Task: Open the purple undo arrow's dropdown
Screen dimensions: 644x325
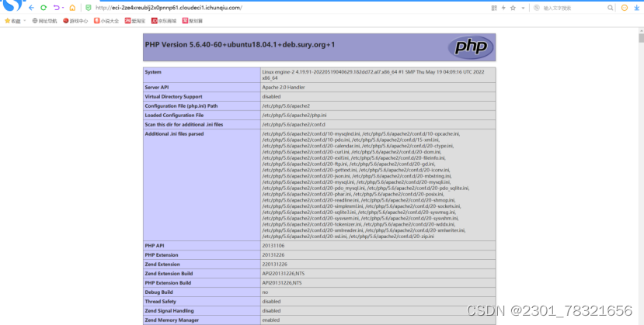Action: pyautogui.click(x=63, y=8)
